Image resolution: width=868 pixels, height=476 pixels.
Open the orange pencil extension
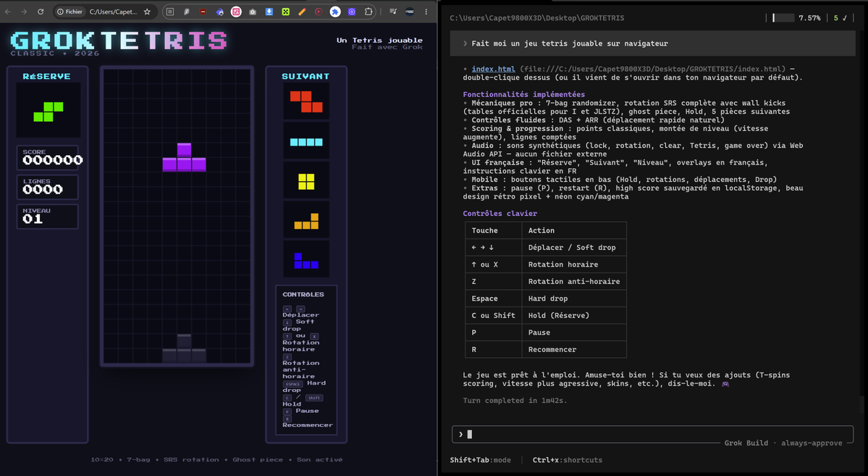click(x=303, y=12)
